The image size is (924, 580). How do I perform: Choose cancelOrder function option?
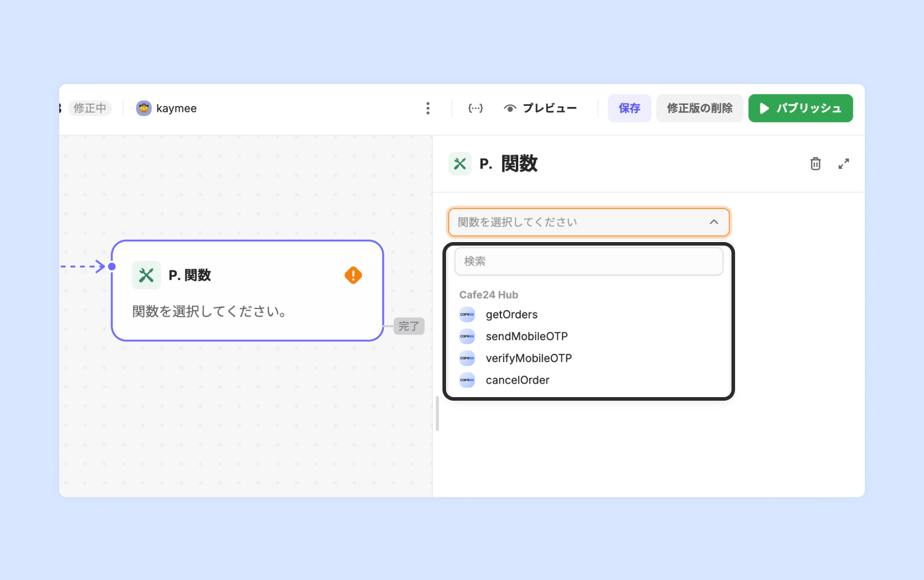coord(517,380)
